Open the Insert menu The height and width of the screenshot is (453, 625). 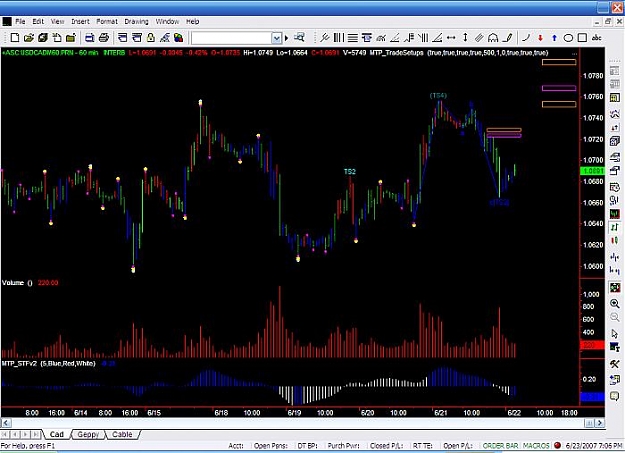(x=81, y=22)
